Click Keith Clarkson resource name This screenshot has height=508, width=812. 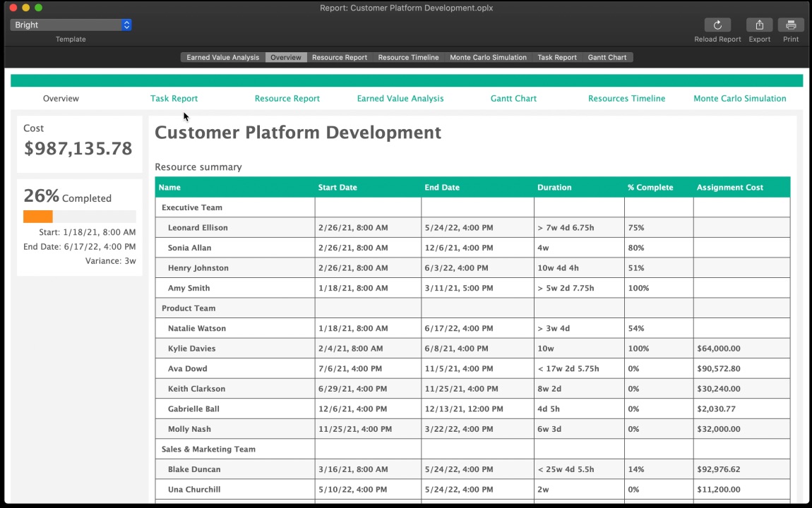click(x=197, y=389)
